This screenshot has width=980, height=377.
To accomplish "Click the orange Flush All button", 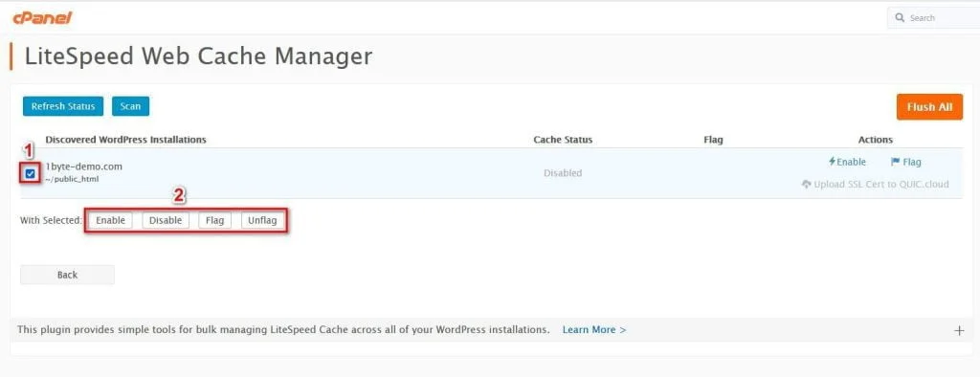I will click(929, 107).
